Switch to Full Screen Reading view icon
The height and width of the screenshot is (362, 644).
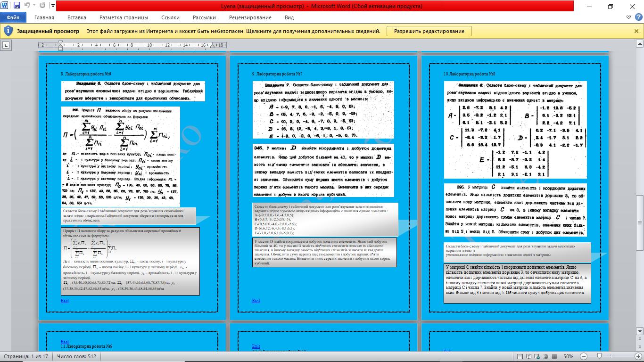pyautogui.click(x=528, y=356)
